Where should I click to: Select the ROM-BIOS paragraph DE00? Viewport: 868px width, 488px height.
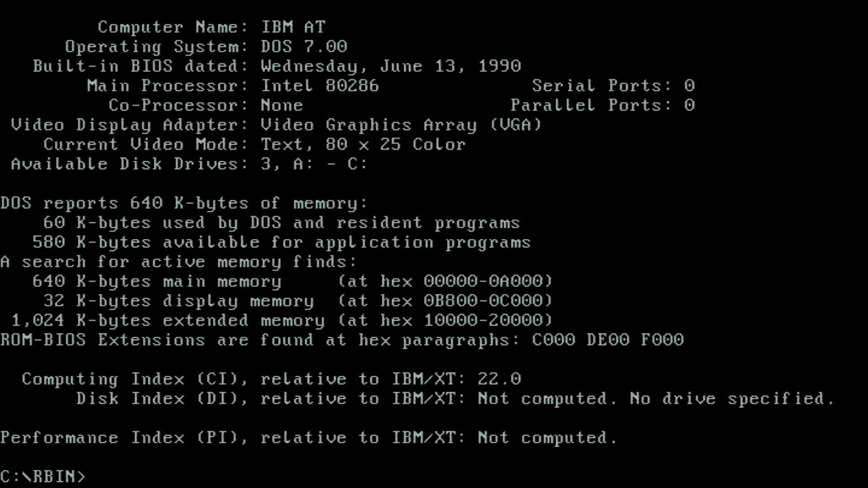coord(608,340)
